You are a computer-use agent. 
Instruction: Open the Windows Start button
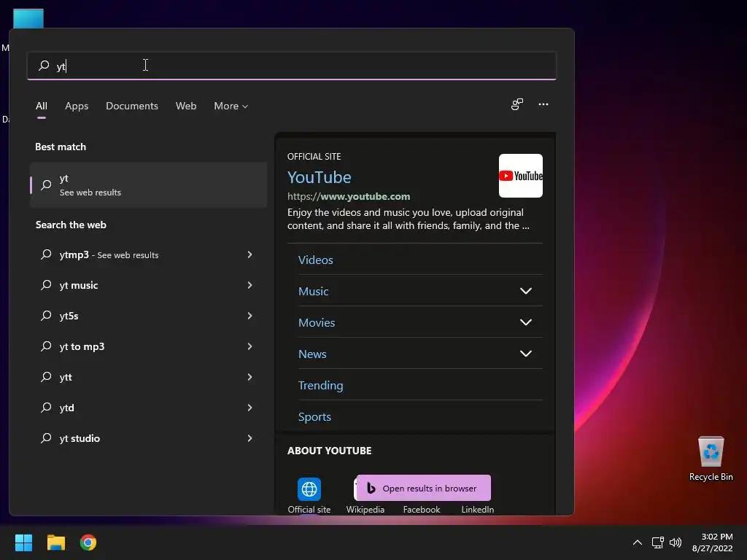coord(23,542)
